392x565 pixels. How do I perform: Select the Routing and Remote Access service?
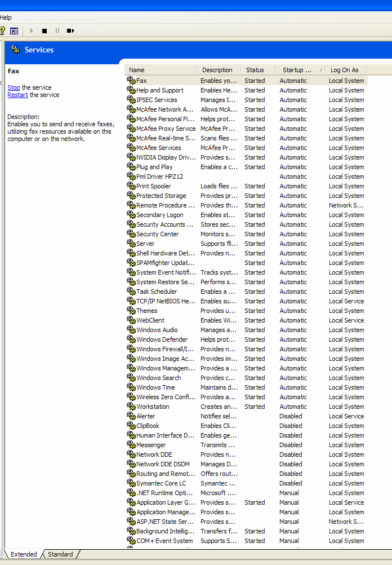point(246,474)
